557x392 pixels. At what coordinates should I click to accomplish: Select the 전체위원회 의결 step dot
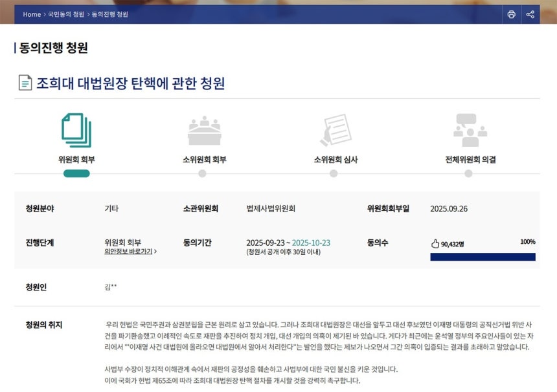468,173
